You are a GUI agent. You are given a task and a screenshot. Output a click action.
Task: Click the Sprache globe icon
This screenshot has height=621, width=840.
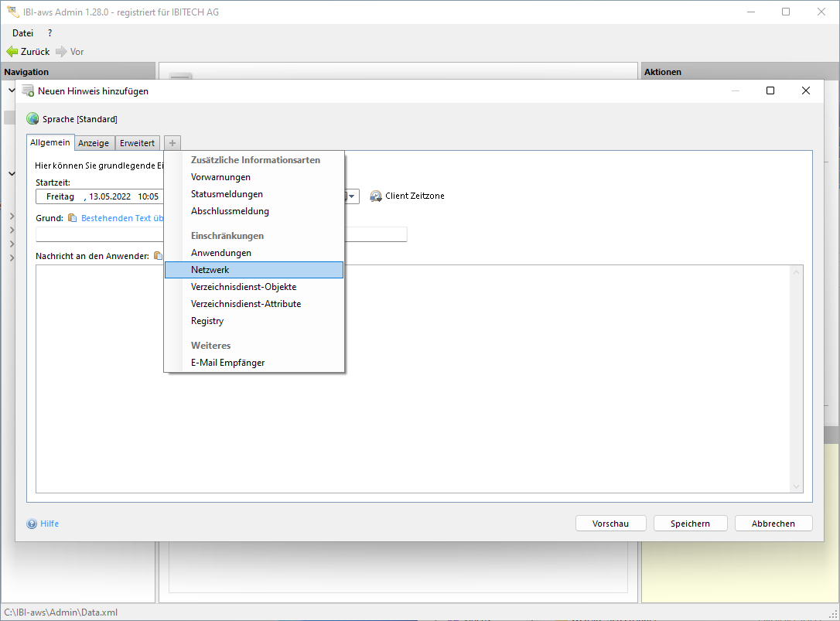tap(32, 119)
